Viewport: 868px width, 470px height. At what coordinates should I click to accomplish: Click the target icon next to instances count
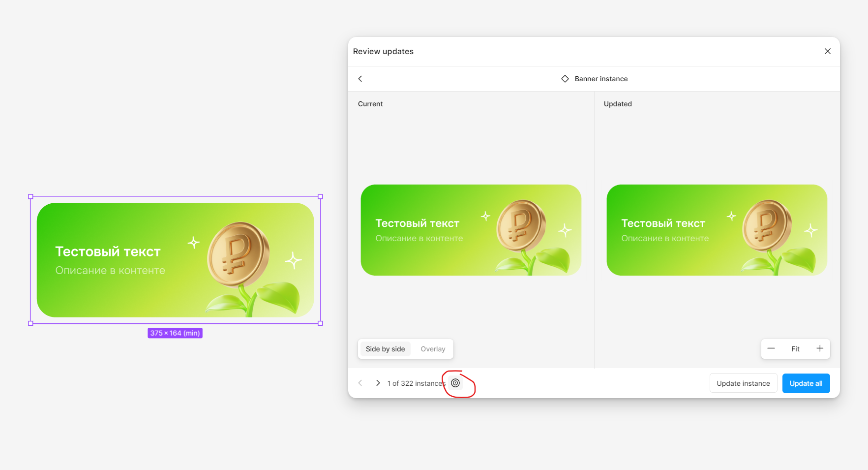pos(455,383)
